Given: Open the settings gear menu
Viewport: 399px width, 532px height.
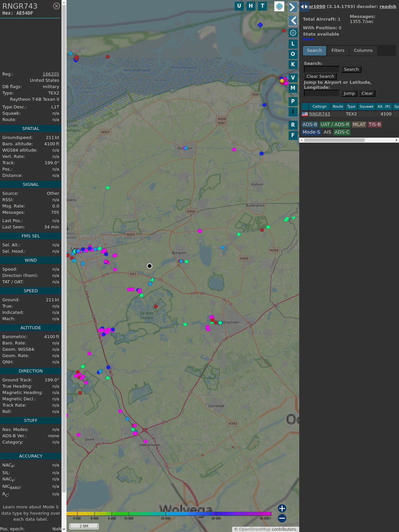Looking at the screenshot, I should [293, 33].
